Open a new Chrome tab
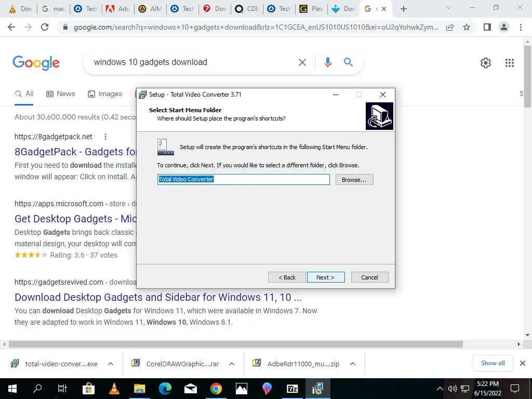This screenshot has height=399, width=532. tap(403, 9)
